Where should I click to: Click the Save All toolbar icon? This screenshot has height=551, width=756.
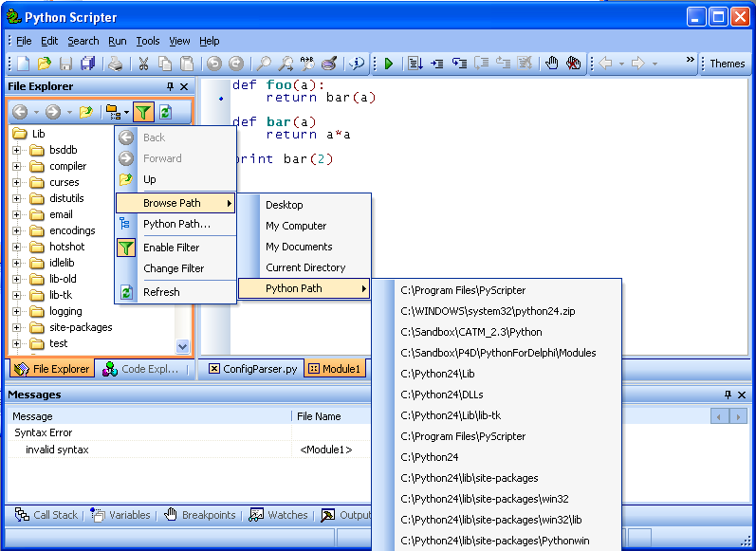coord(88,64)
